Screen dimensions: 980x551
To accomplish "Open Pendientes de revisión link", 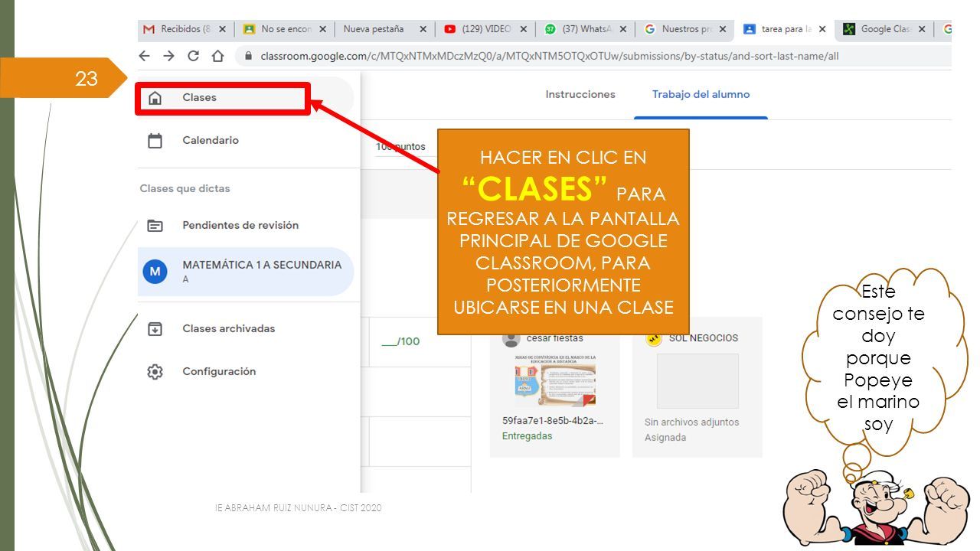I will pyautogui.click(x=240, y=226).
